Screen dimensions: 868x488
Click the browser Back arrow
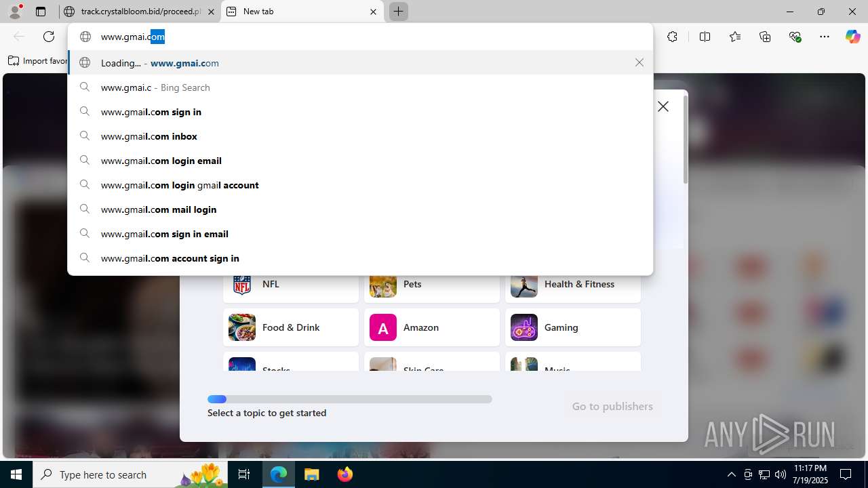click(x=19, y=37)
